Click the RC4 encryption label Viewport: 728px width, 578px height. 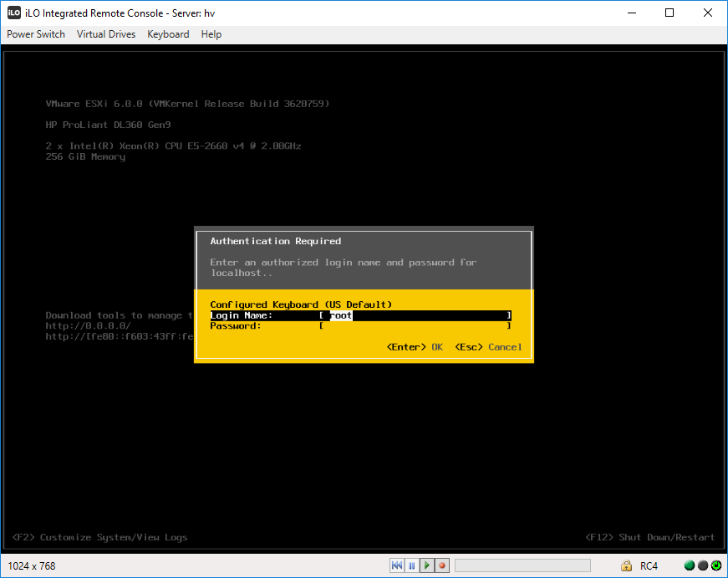point(649,566)
